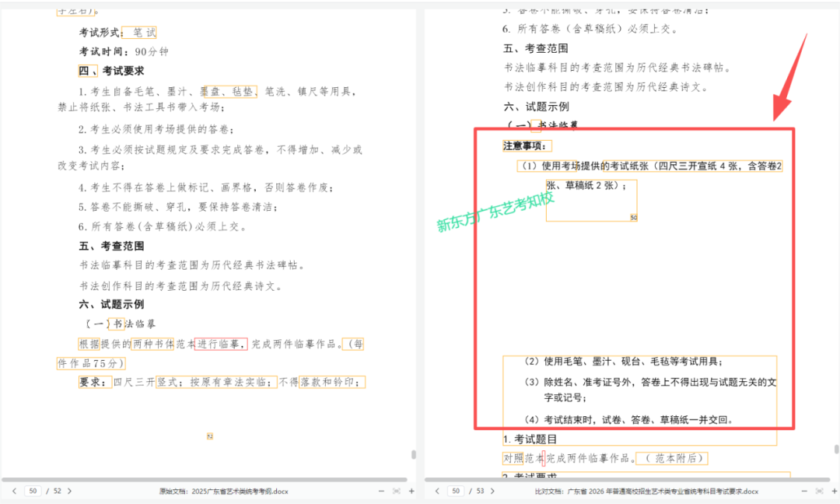Viewport: 840px width, 504px height.
Task: Zoom out the original document pane
Action: point(380,491)
